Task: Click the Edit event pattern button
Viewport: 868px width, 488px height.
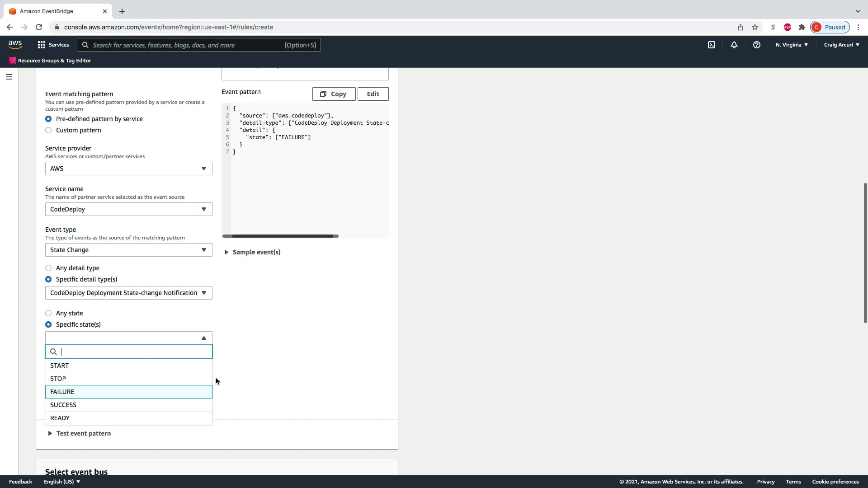Action: click(373, 94)
